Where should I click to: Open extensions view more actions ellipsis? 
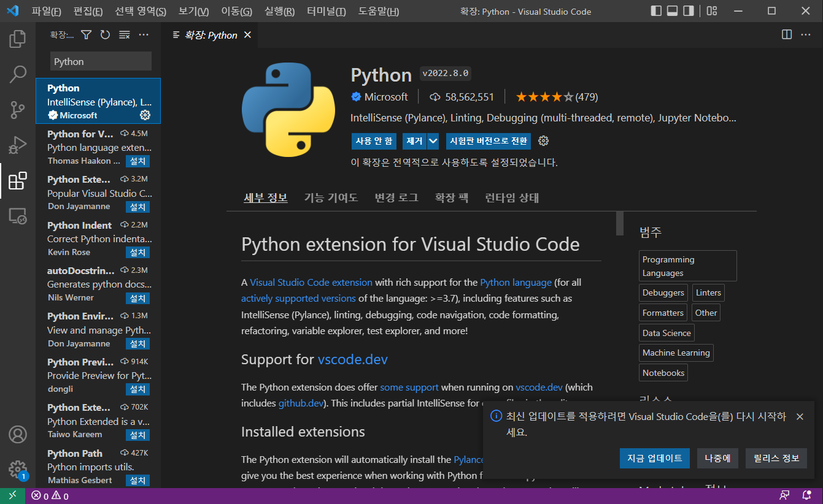pyautogui.click(x=144, y=35)
